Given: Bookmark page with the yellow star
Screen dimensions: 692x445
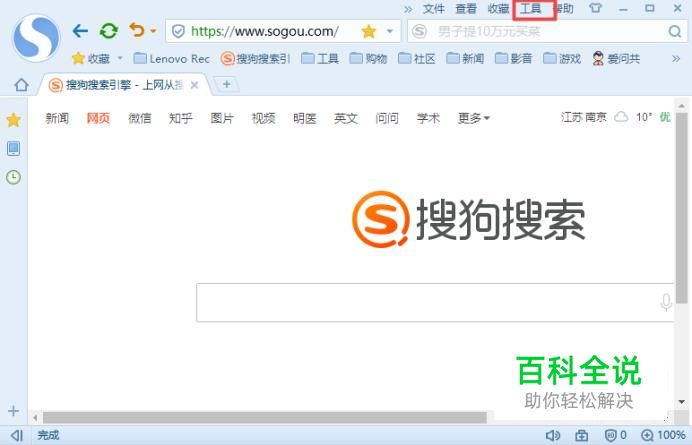Looking at the screenshot, I should pos(369,31).
